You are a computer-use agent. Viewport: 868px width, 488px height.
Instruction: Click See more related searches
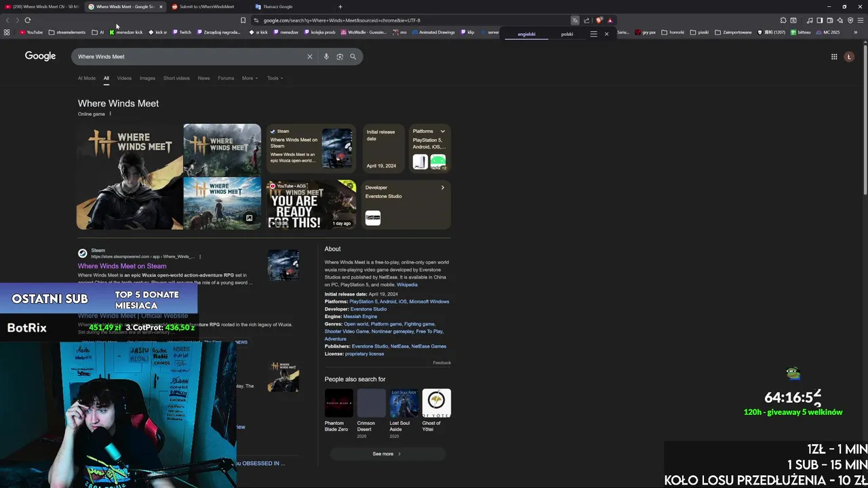point(387,454)
